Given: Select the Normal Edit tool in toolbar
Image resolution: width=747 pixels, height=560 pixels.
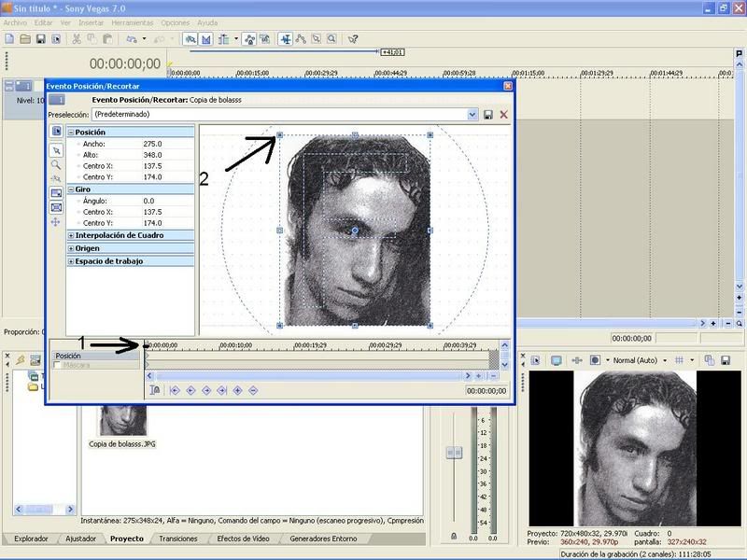Looking at the screenshot, I should [286, 39].
